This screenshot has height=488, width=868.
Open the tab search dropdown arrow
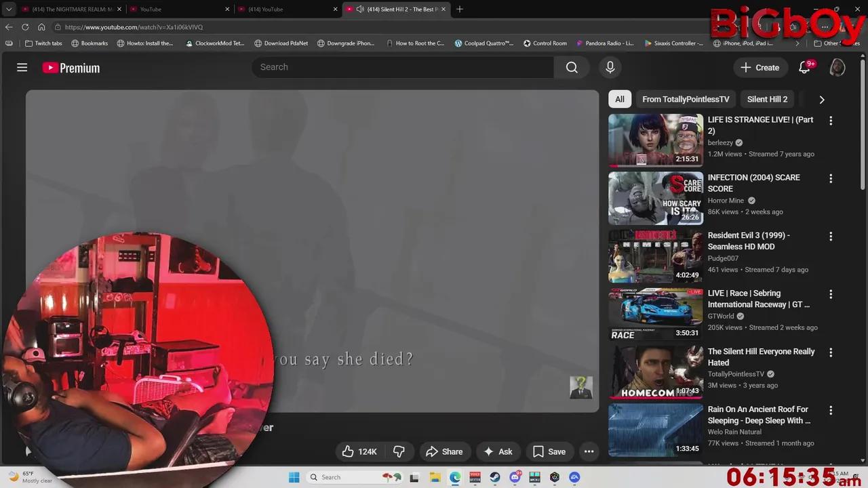click(x=8, y=9)
